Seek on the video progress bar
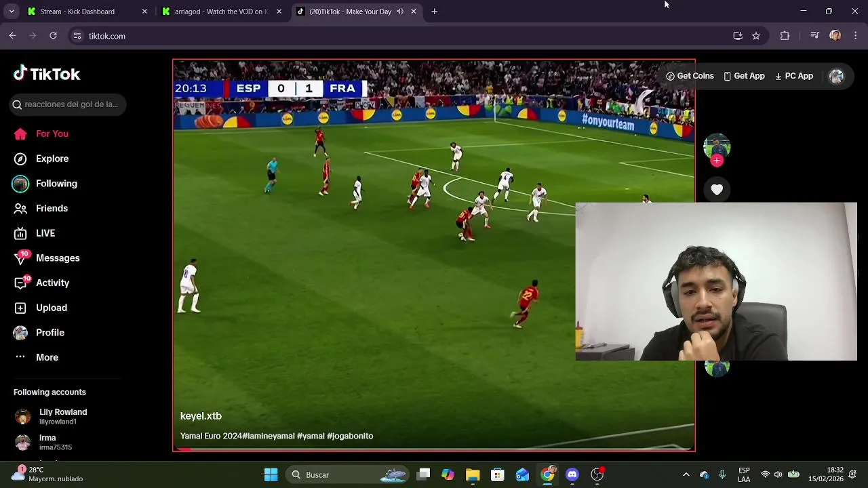 tap(434, 449)
